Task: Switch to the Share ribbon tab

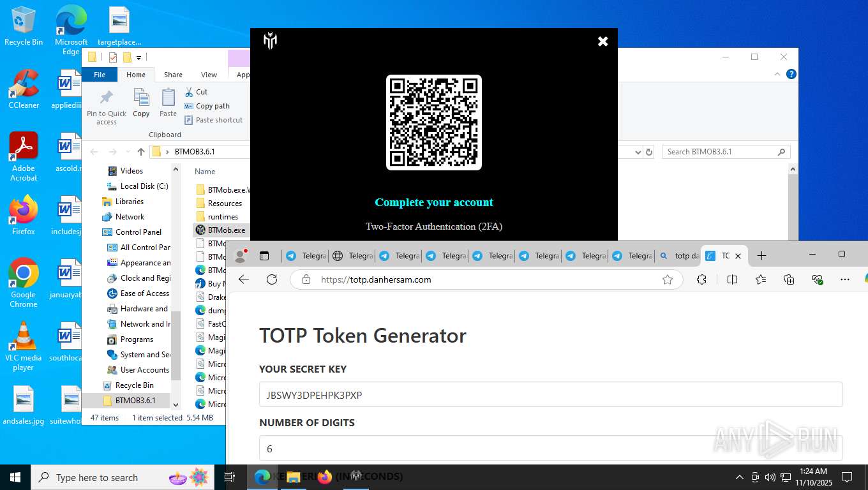Action: pyautogui.click(x=173, y=75)
